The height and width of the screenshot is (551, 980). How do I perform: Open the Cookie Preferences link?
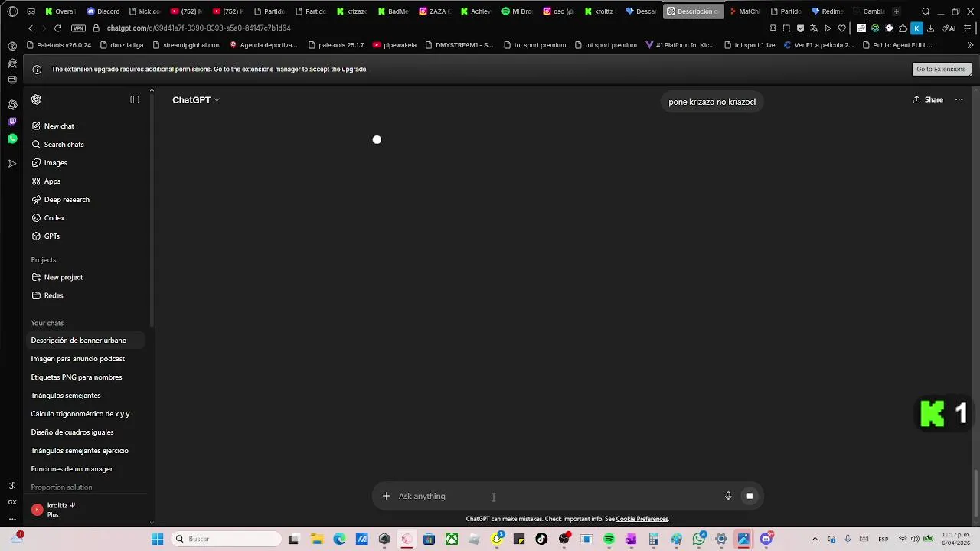click(642, 519)
